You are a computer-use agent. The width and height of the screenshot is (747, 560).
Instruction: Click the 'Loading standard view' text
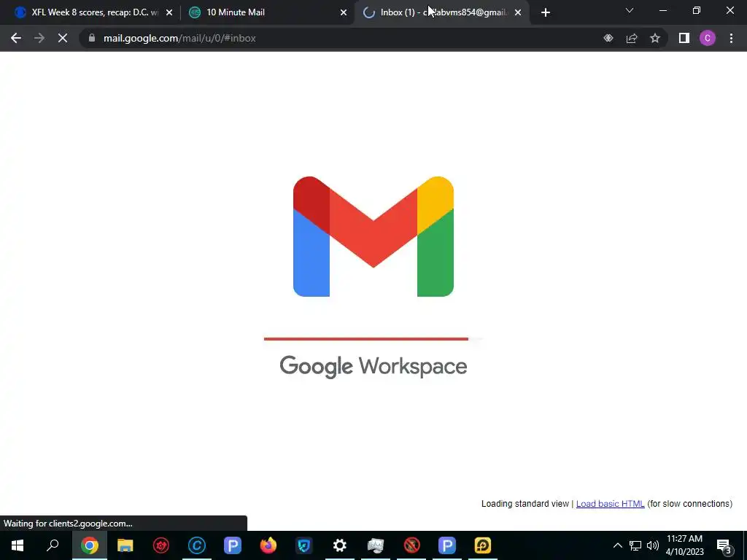pyautogui.click(x=525, y=504)
